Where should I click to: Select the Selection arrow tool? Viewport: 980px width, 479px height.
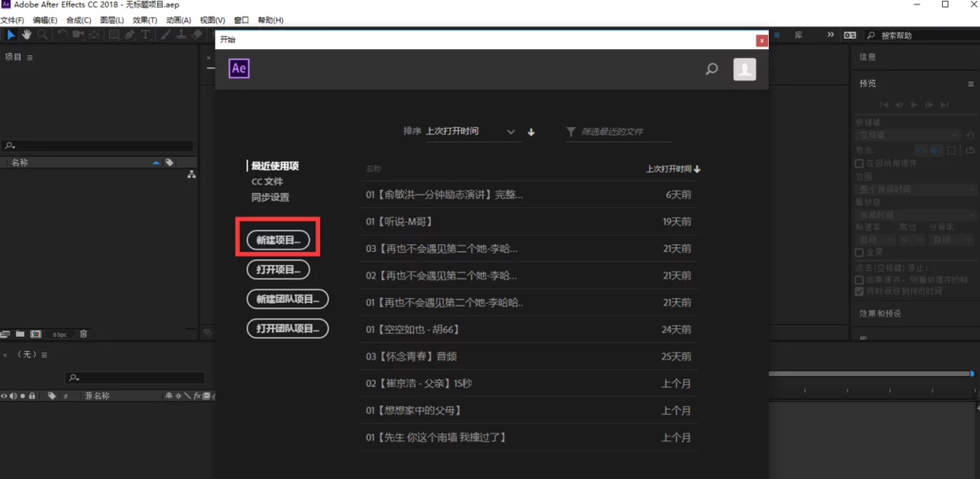[11, 35]
